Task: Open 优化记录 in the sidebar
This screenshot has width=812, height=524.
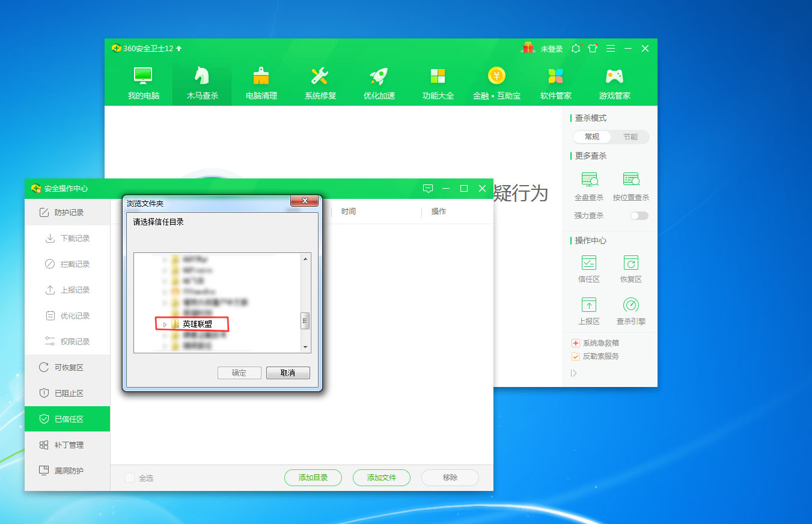Action: (x=67, y=315)
